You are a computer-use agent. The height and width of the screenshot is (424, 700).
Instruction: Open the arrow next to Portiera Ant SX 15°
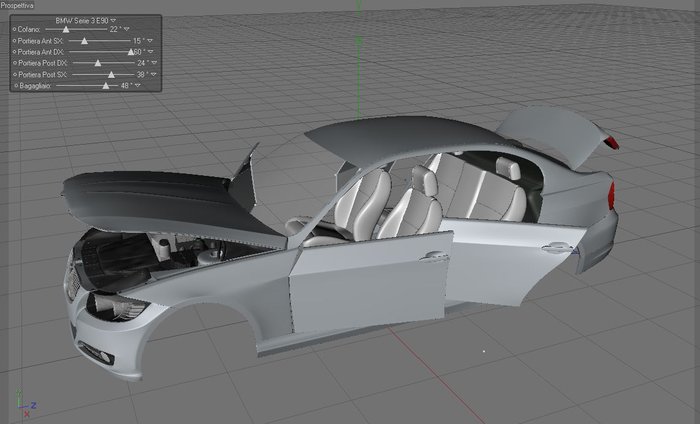click(150, 41)
